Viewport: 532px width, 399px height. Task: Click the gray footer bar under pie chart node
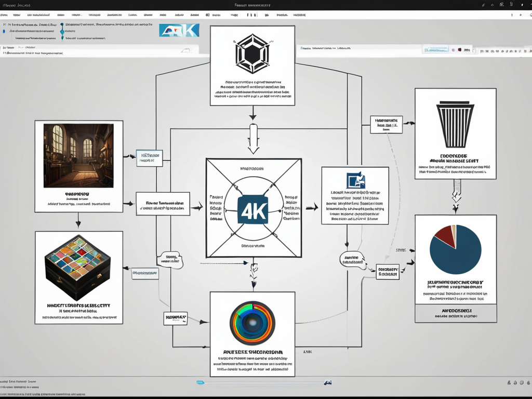tap(456, 313)
